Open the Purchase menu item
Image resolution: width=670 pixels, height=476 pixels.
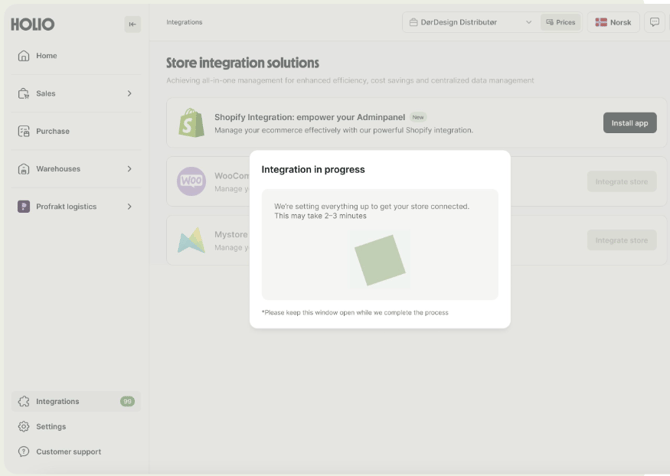(52, 131)
